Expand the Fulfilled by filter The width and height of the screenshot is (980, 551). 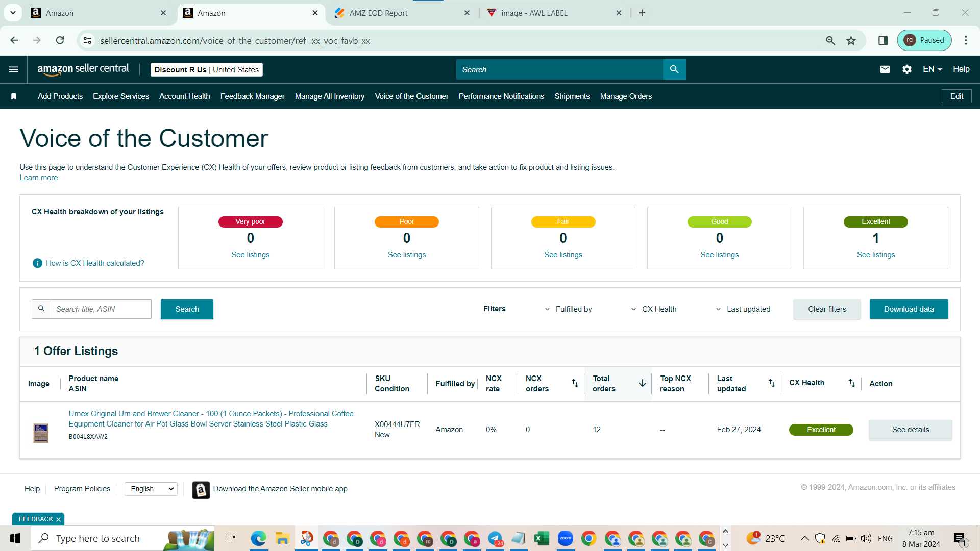pos(568,309)
